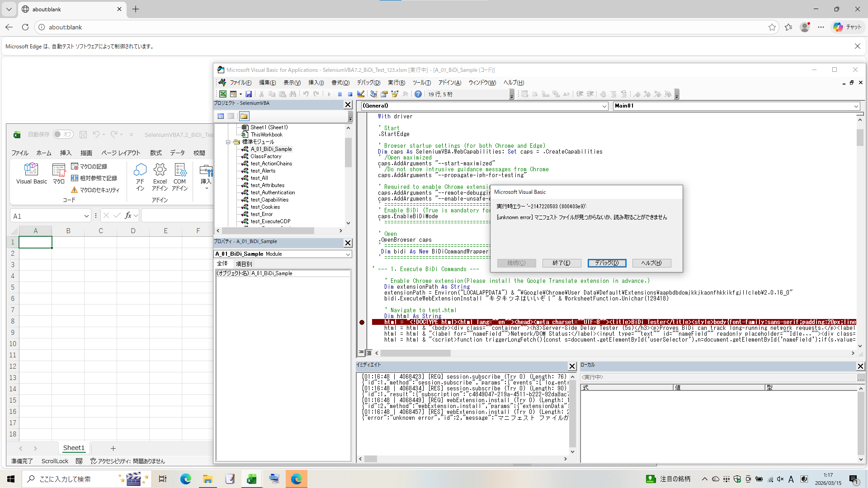Open the 実行(R) menu in VBA editor

[x=396, y=83]
